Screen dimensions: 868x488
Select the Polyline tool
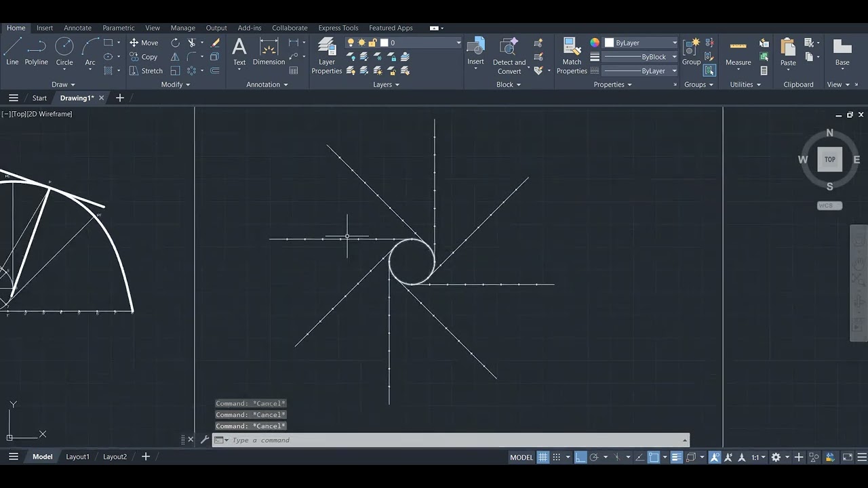pos(37,52)
